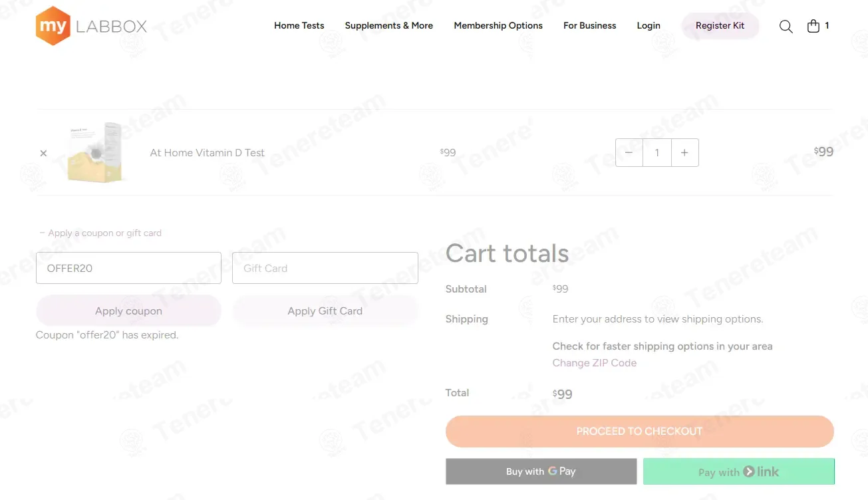Viewport: 868px width, 500px height.
Task: Open the shopping bag cart icon
Action: 813,26
